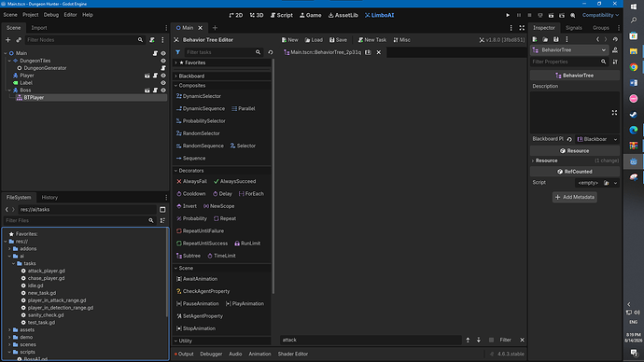This screenshot has width=644, height=362.
Task: Select attack_player.gd in FileSystem
Action: (x=47, y=271)
